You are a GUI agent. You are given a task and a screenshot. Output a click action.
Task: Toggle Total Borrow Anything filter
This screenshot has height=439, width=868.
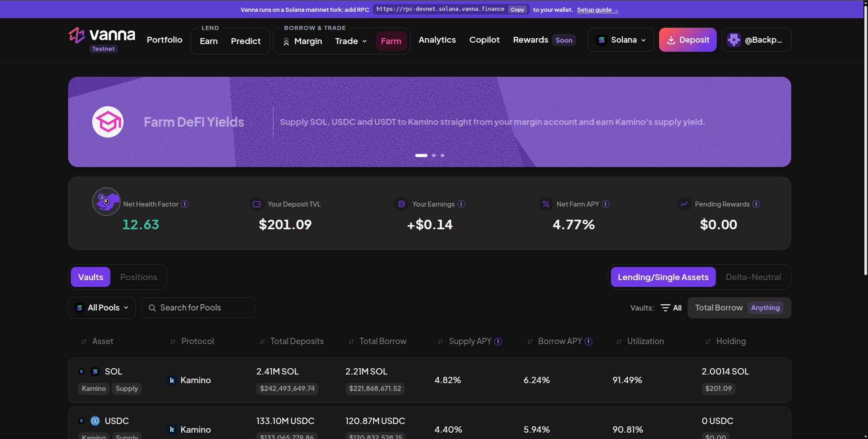739,308
